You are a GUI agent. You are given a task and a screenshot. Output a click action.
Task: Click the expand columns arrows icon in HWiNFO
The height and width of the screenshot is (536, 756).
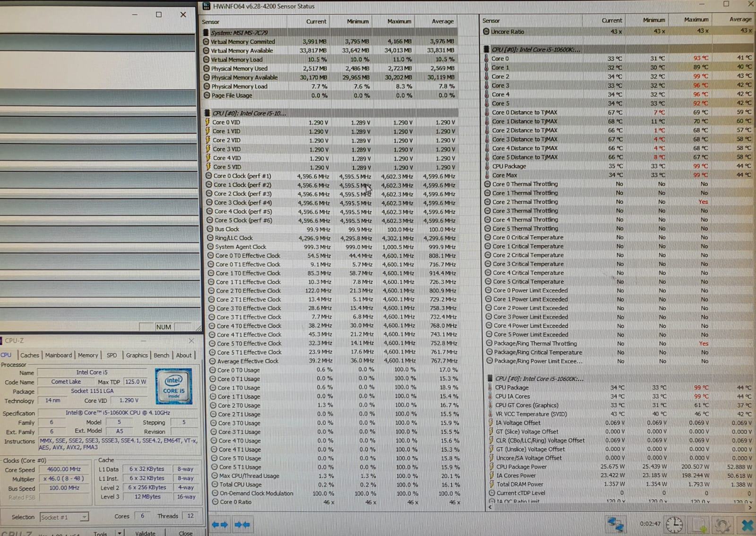(220, 525)
